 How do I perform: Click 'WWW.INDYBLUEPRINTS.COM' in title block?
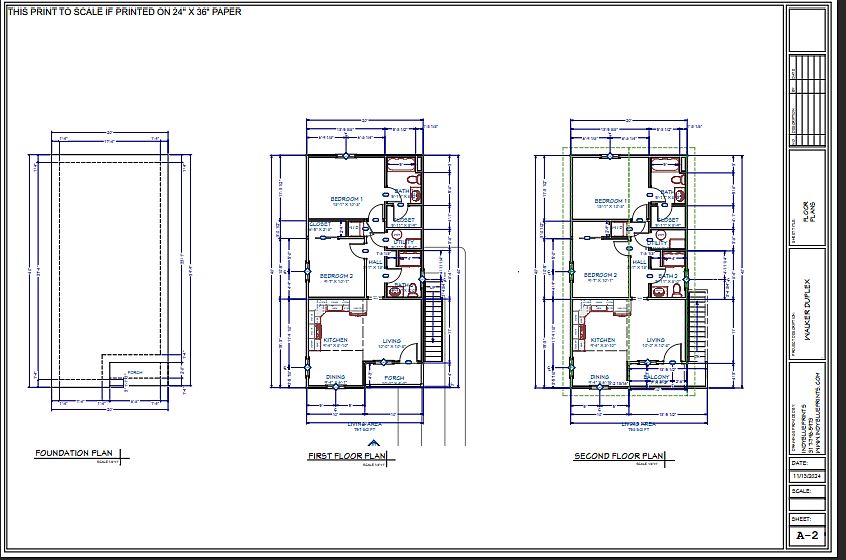pyautogui.click(x=818, y=413)
